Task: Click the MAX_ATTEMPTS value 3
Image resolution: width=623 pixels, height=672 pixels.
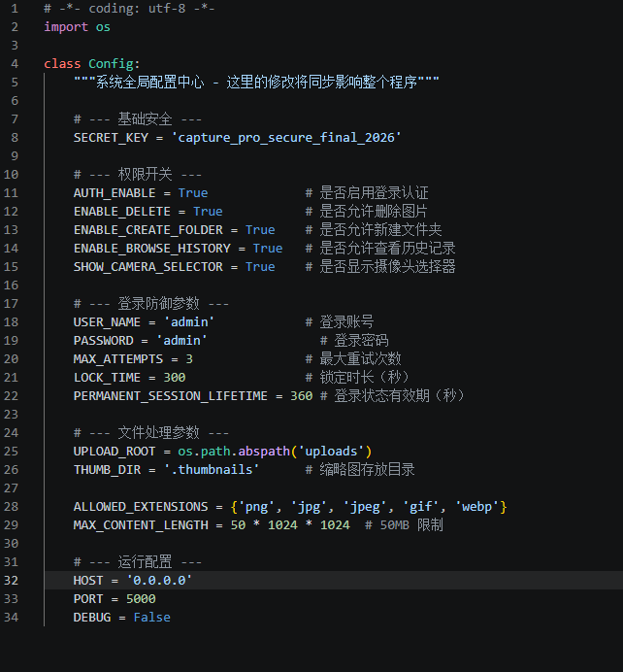Action: [189, 359]
